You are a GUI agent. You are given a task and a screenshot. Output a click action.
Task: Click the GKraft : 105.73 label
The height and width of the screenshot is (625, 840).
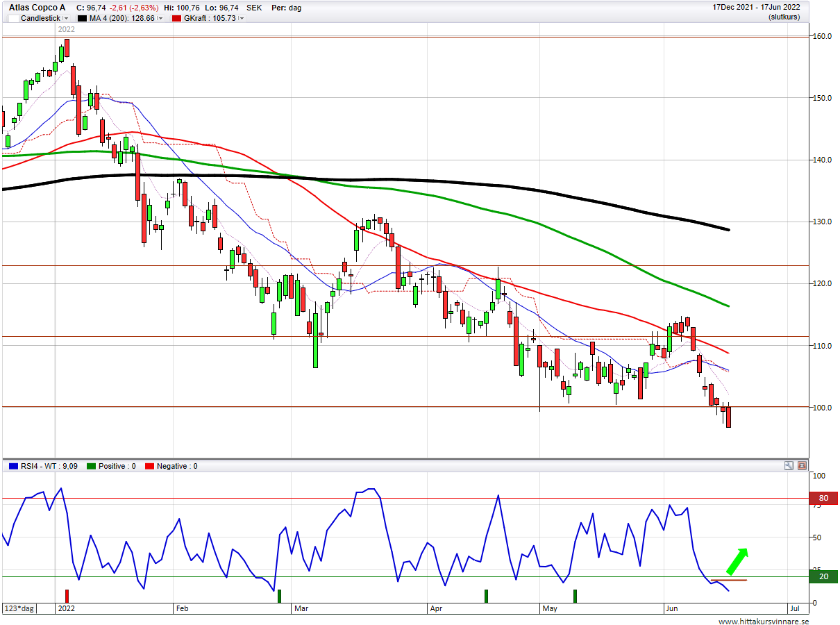click(x=210, y=19)
